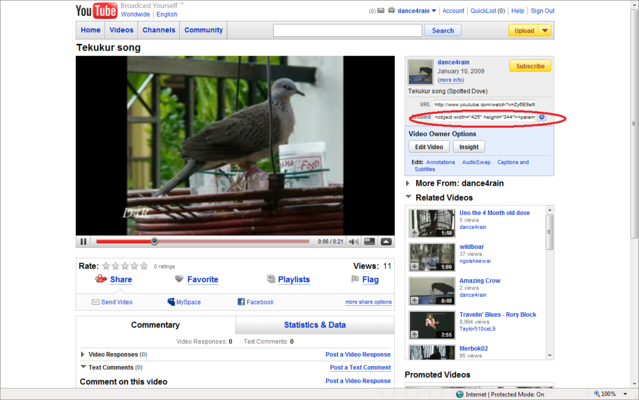Open the Annotations edit link
Image resolution: width=639 pixels, height=400 pixels.
(x=440, y=162)
